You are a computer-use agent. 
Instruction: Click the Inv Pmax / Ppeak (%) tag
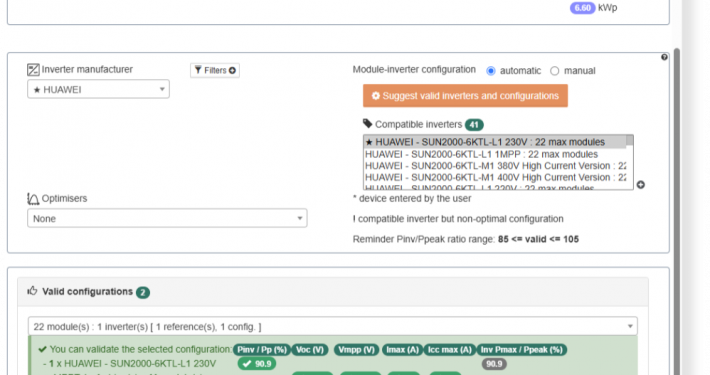tap(522, 350)
